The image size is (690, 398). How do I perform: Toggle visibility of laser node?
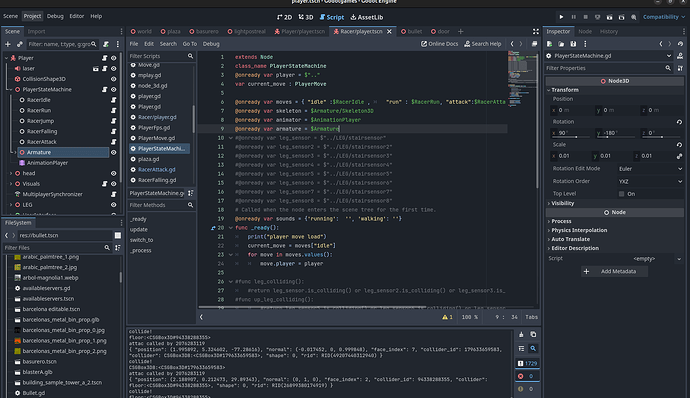click(x=114, y=69)
